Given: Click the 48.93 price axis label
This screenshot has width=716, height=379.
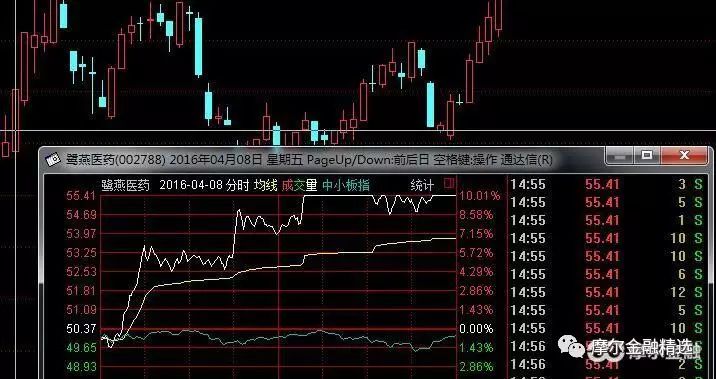Looking at the screenshot, I should 81,367.
